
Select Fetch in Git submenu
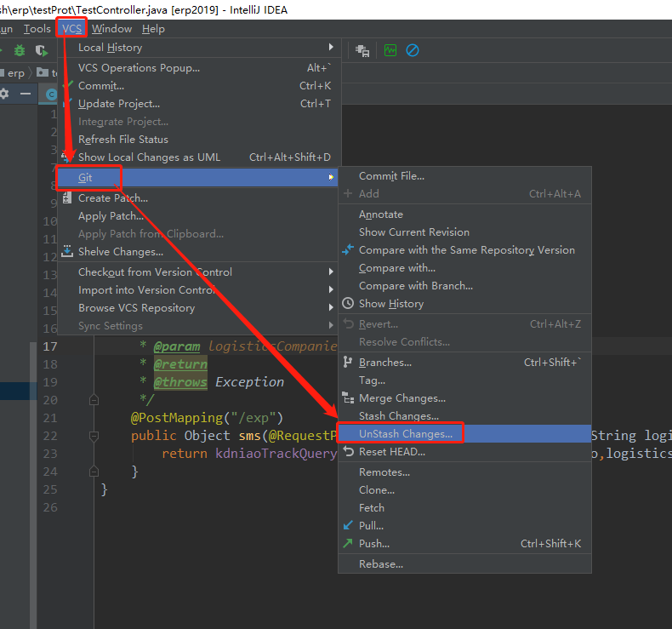coord(465,508)
